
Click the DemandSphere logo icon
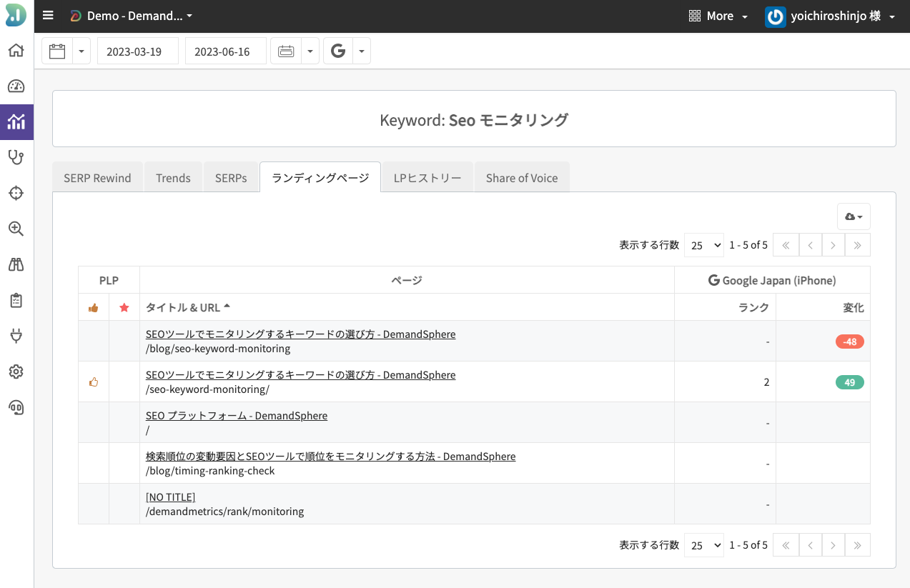pos(16,15)
